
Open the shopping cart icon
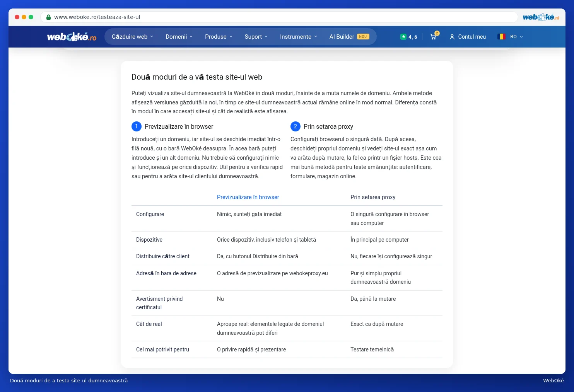click(x=434, y=37)
